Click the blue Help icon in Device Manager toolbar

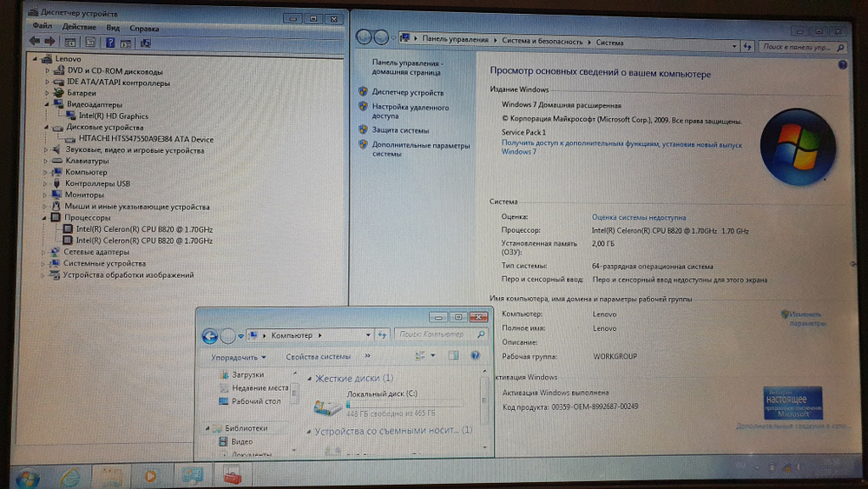click(x=110, y=43)
